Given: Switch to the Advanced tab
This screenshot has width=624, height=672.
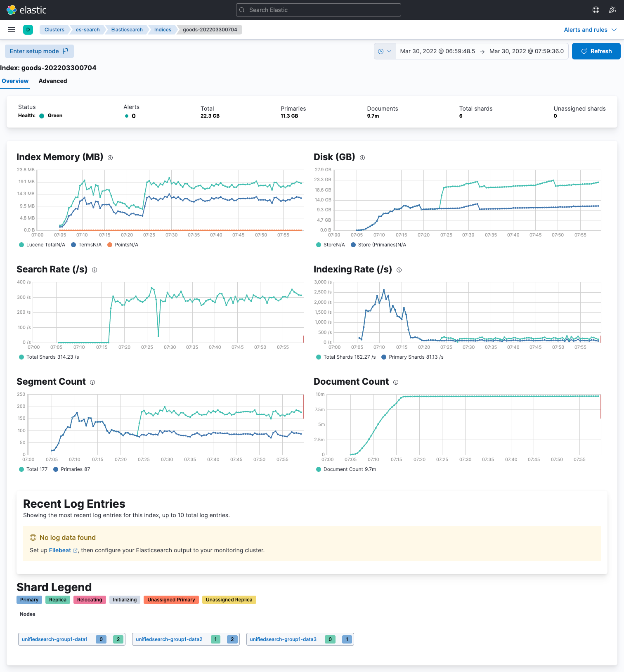Looking at the screenshot, I should coord(53,81).
